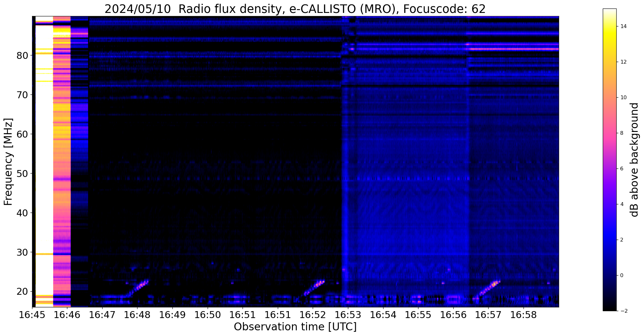Click the 16:45 time tick label

pyautogui.click(x=32, y=315)
